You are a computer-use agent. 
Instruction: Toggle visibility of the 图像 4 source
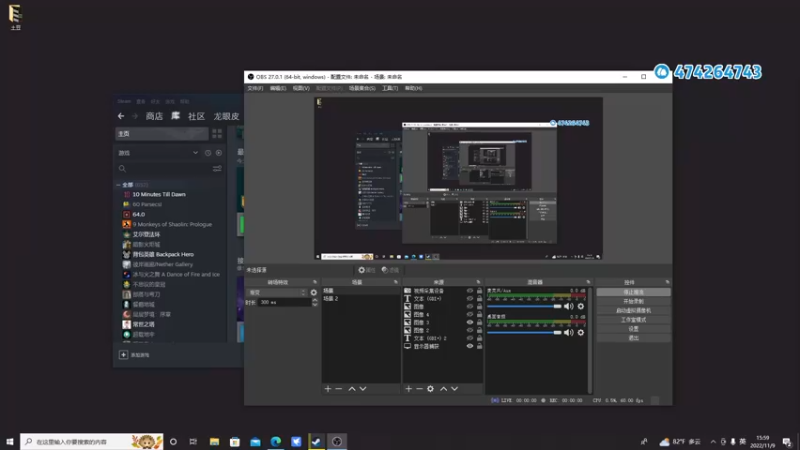point(470,314)
